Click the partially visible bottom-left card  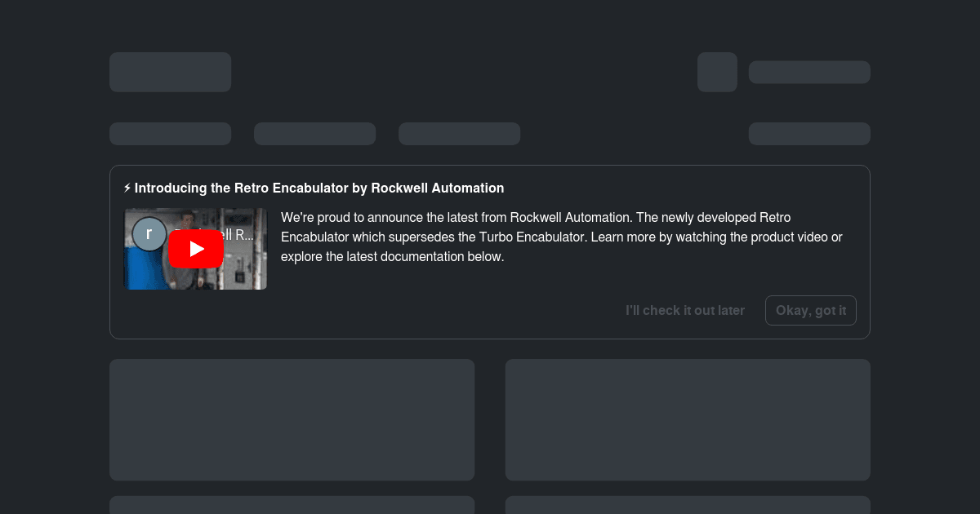(292, 505)
